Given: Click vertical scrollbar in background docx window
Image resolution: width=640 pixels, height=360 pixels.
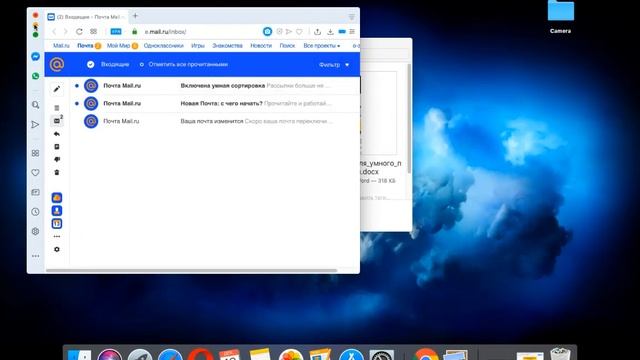Looking at the screenshot, I should (x=409, y=118).
